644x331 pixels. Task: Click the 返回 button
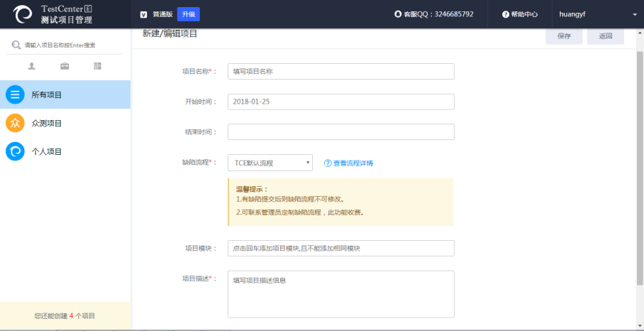point(605,36)
